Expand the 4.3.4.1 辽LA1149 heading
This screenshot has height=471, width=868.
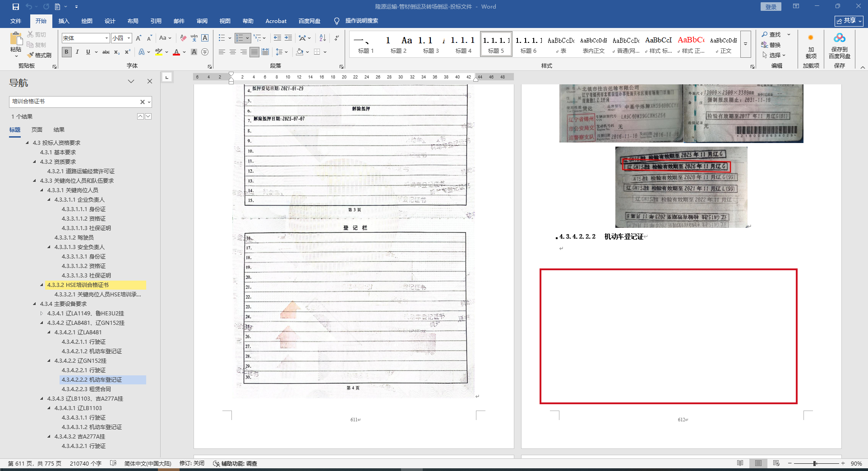coord(42,314)
